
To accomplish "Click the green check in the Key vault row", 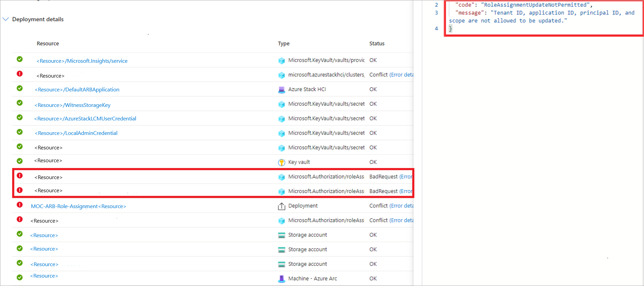I will [x=20, y=161].
